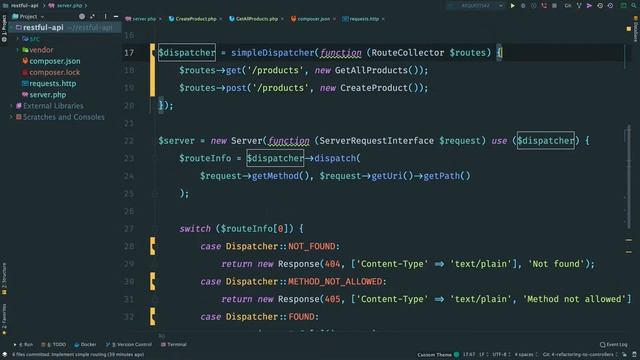Image resolution: width=640 pixels, height=360 pixels.
Task: Click Custom Theme indicator in status bar
Action: point(438,355)
